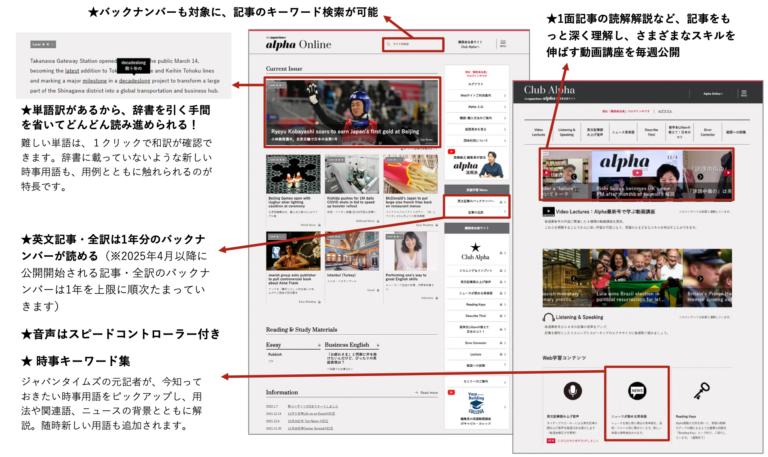768x457 pixels.
Task: Click the headphones icon beside Listening & Speaking
Action: (549, 316)
